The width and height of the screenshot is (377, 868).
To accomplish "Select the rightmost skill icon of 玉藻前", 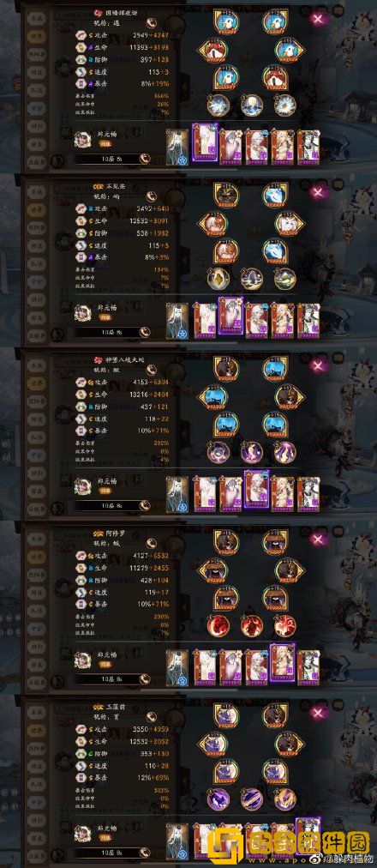I will (x=285, y=799).
